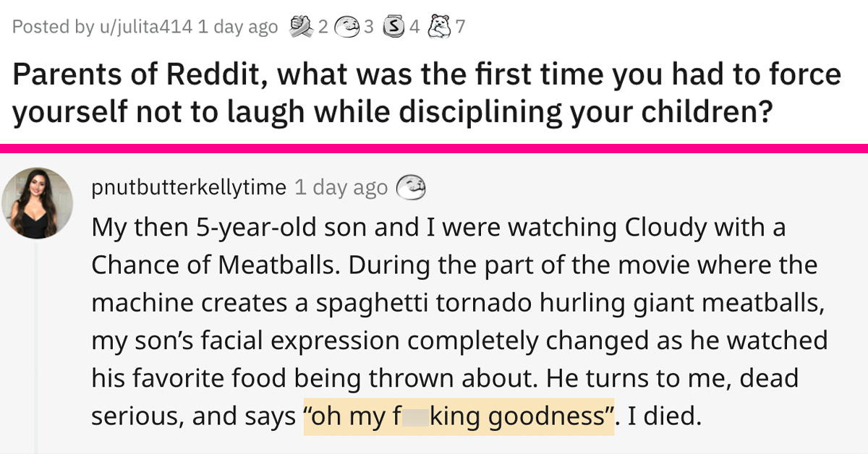This screenshot has height=454, width=868.
Task: Click the count 7 beside the bear award
Action: click(460, 27)
